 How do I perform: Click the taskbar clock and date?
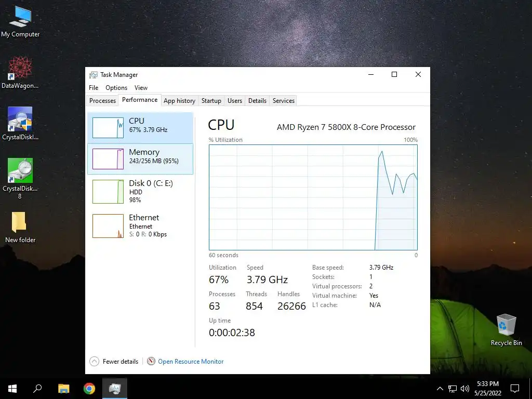click(x=488, y=389)
